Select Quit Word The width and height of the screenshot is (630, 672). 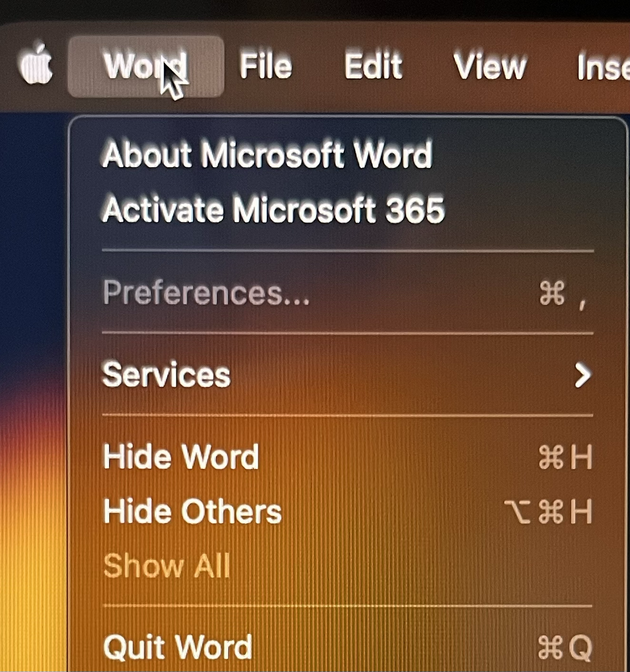coord(348,647)
